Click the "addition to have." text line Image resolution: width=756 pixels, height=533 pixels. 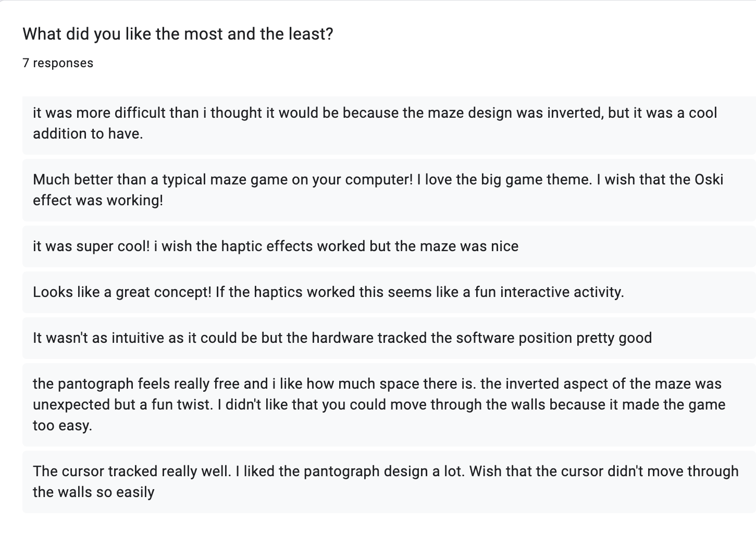point(88,134)
